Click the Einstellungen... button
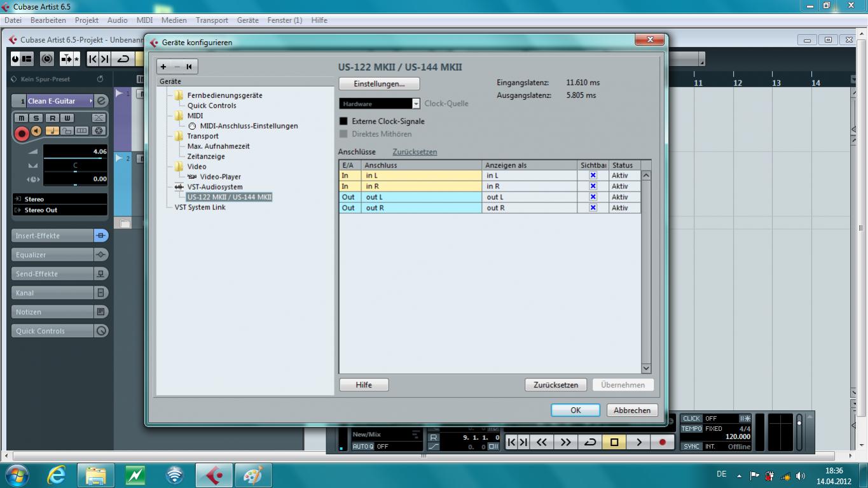This screenshot has width=868, height=488. click(379, 84)
